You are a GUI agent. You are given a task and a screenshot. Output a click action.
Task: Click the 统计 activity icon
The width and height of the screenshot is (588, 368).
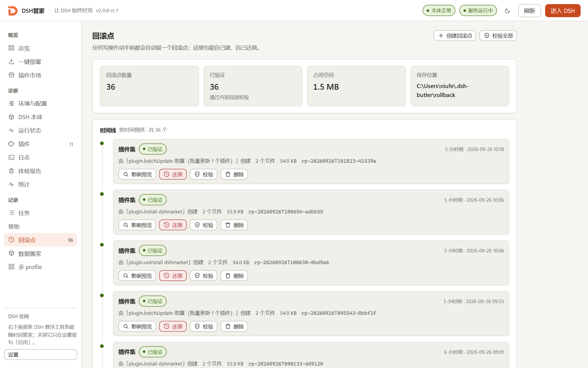click(11, 184)
